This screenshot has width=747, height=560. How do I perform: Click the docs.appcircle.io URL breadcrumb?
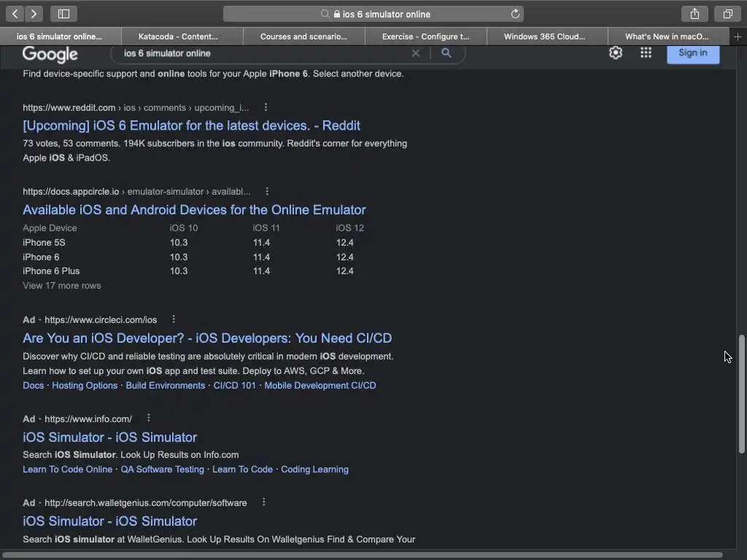coord(136,192)
